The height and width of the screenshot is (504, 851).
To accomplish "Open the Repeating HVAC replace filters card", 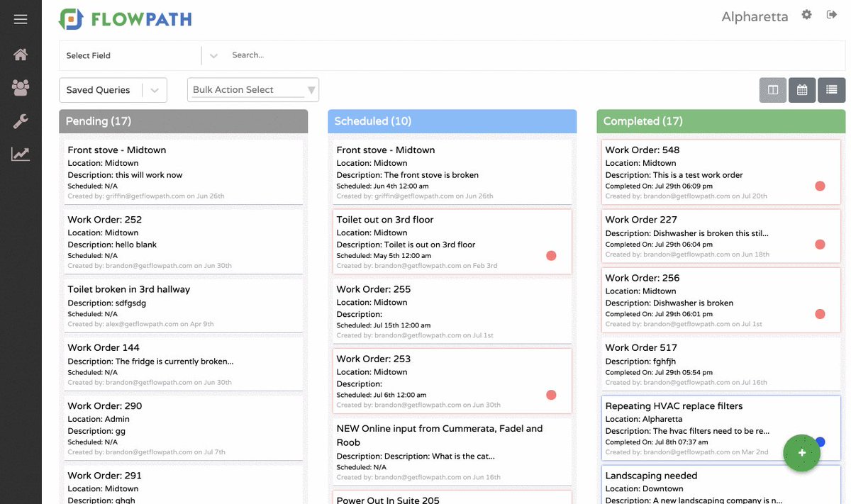I will 721,427.
